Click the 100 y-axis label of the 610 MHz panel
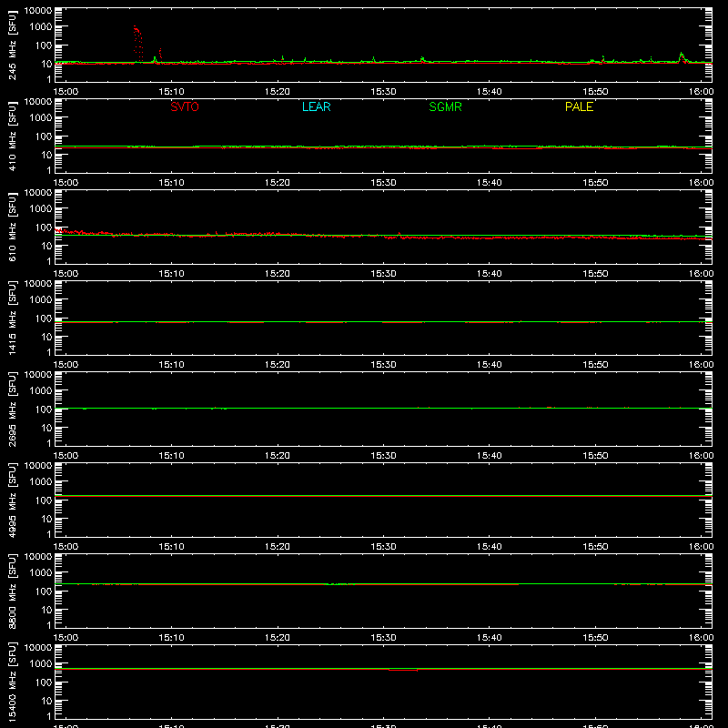The width and height of the screenshot is (728, 728). [x=44, y=227]
